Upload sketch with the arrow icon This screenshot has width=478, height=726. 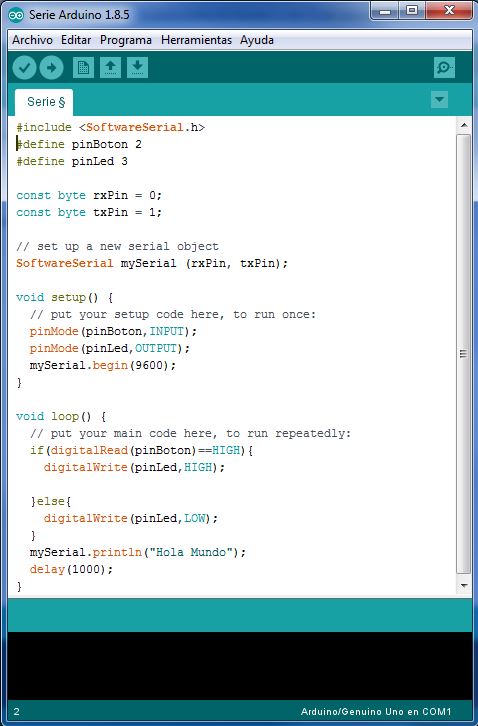(x=51, y=68)
